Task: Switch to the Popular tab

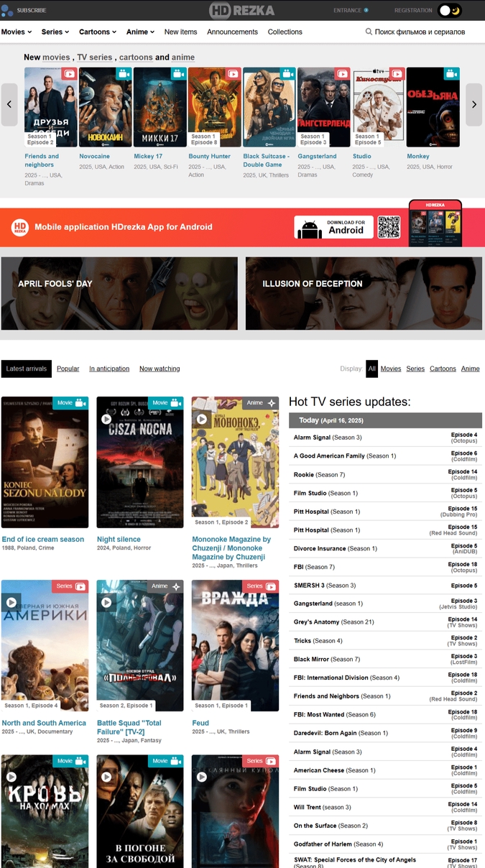Action: point(68,369)
